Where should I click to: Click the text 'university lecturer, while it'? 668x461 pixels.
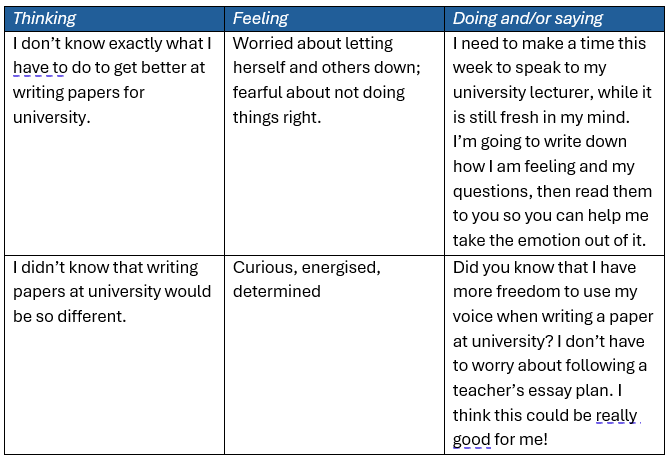pos(552,92)
